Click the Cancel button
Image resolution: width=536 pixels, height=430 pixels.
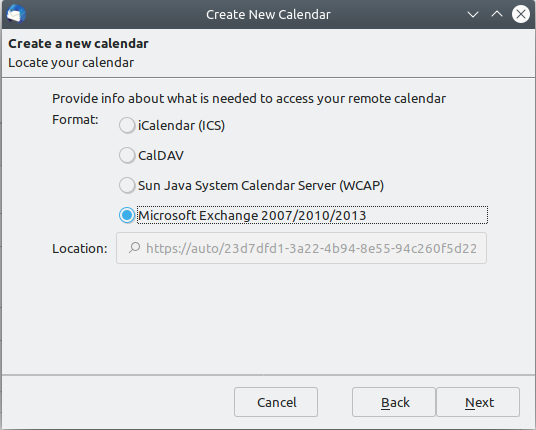276,402
